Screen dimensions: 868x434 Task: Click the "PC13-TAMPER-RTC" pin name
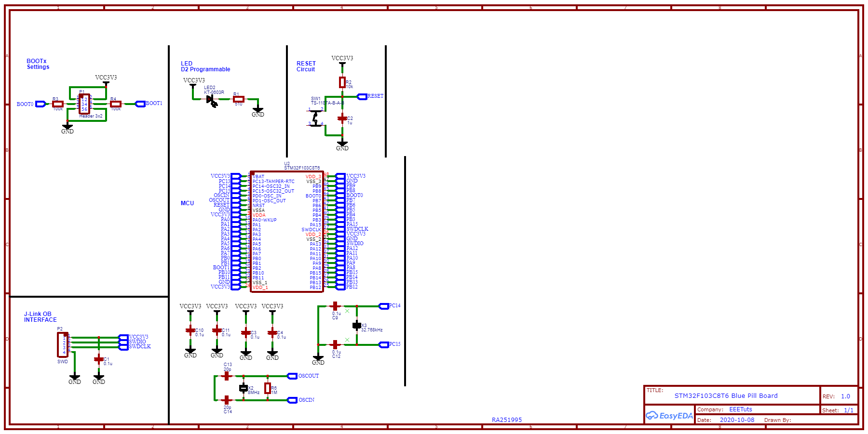point(273,182)
